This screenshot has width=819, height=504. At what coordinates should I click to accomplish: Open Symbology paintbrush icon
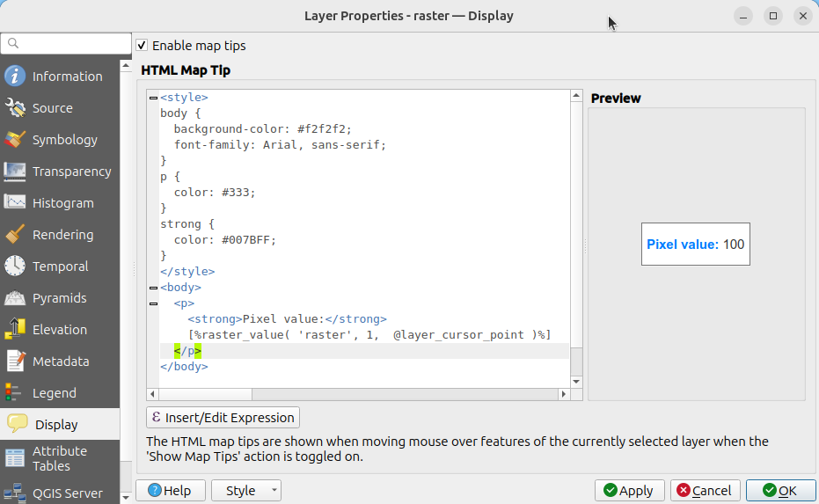[x=15, y=140]
